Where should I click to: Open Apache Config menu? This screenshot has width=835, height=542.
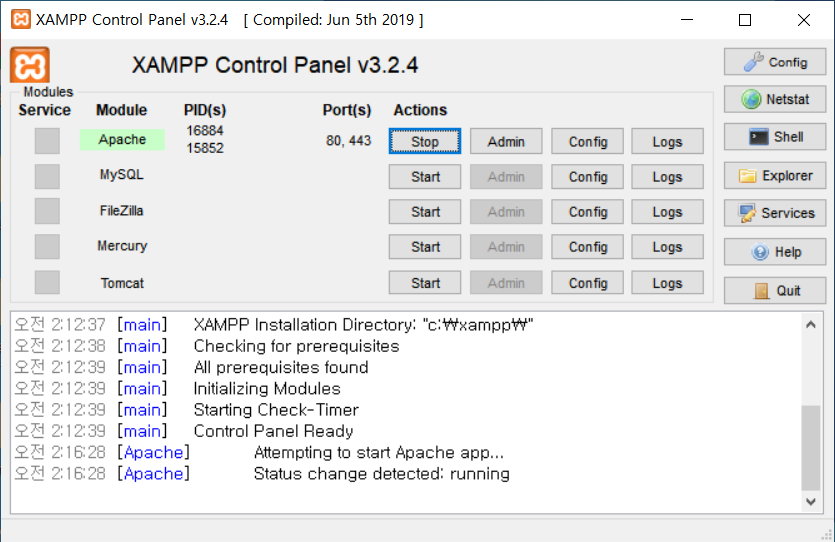pos(587,142)
